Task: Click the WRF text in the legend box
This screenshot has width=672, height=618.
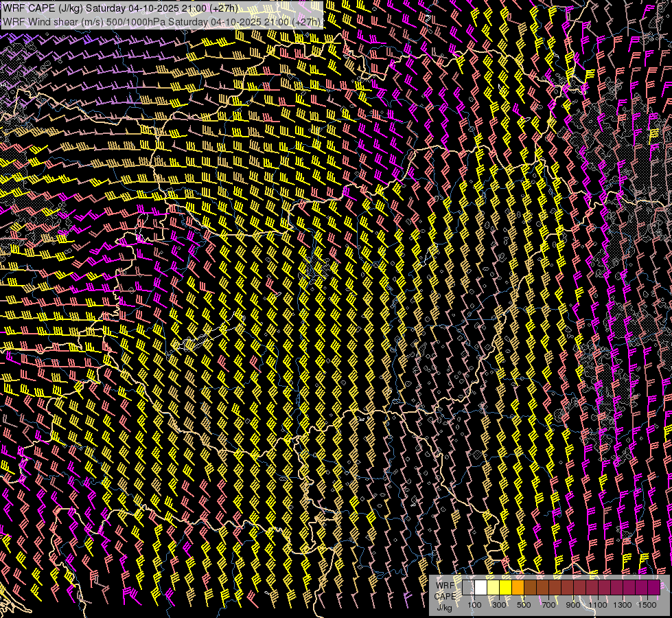Action: click(x=445, y=584)
